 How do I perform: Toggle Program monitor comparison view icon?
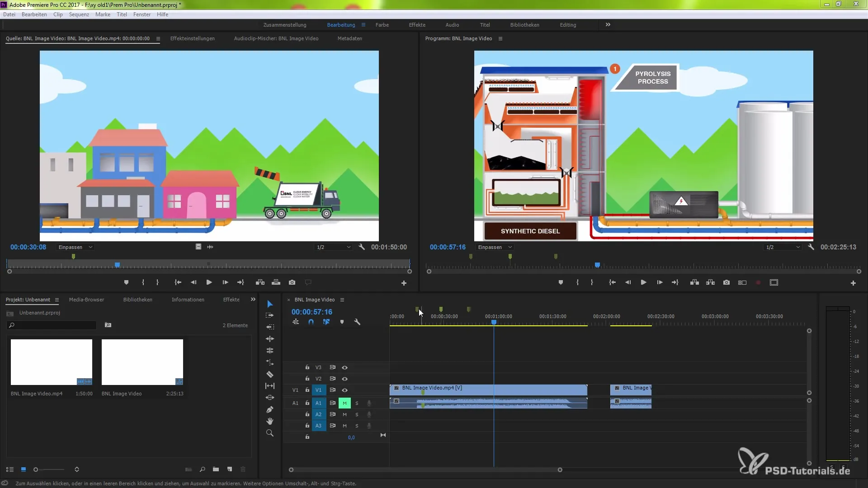tap(742, 282)
